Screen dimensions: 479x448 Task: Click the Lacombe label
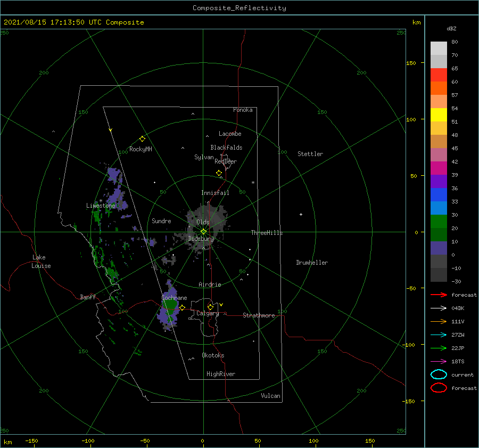tap(230, 134)
